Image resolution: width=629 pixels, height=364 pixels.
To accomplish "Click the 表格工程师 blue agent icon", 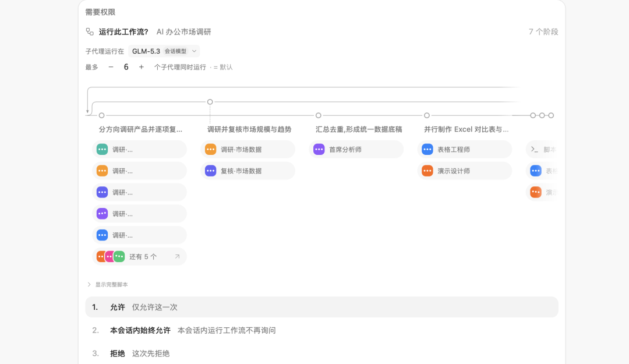I will click(x=427, y=149).
